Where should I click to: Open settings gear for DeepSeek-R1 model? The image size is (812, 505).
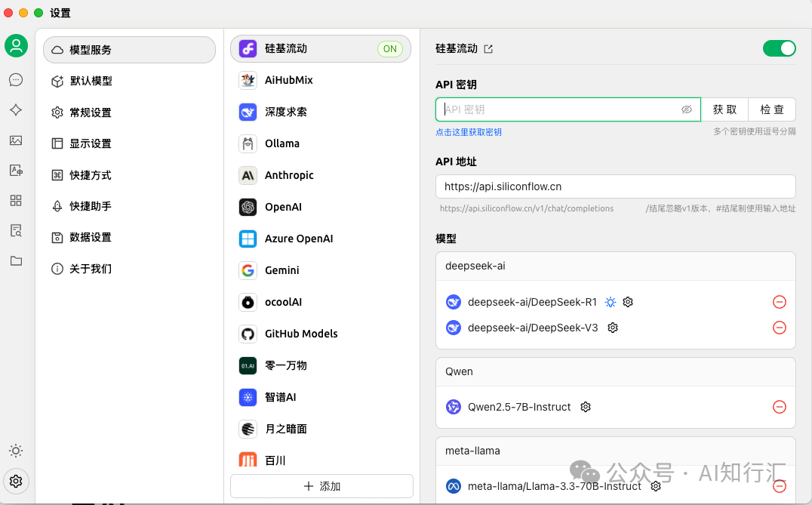click(x=628, y=302)
